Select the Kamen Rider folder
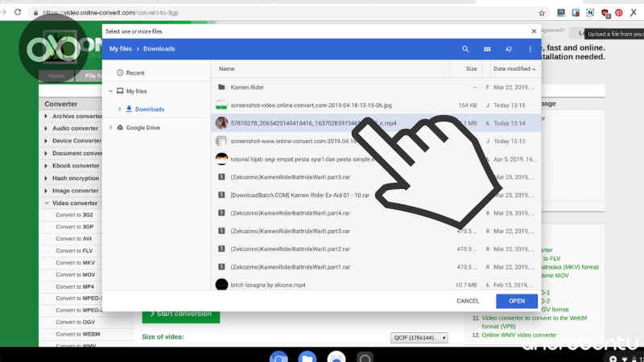 [376, 87]
